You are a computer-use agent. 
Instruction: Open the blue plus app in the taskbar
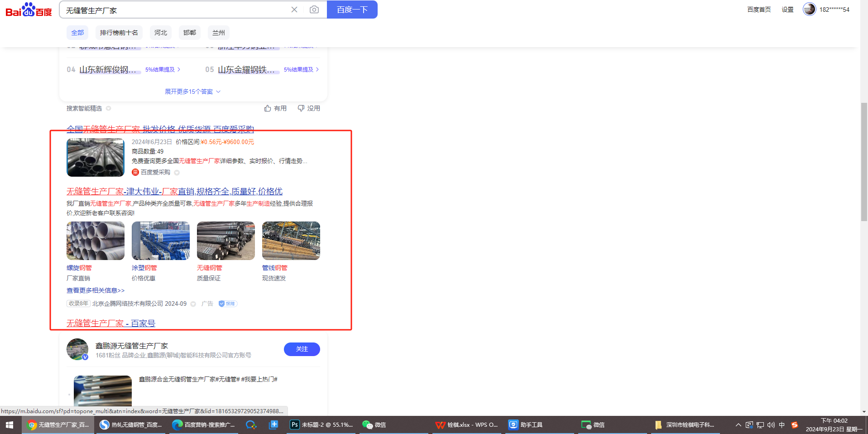[273, 425]
